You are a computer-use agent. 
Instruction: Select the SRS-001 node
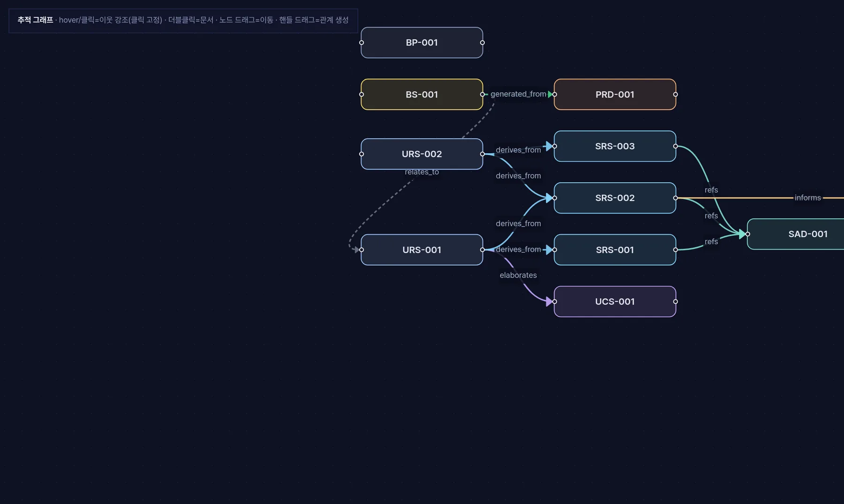[x=615, y=250]
